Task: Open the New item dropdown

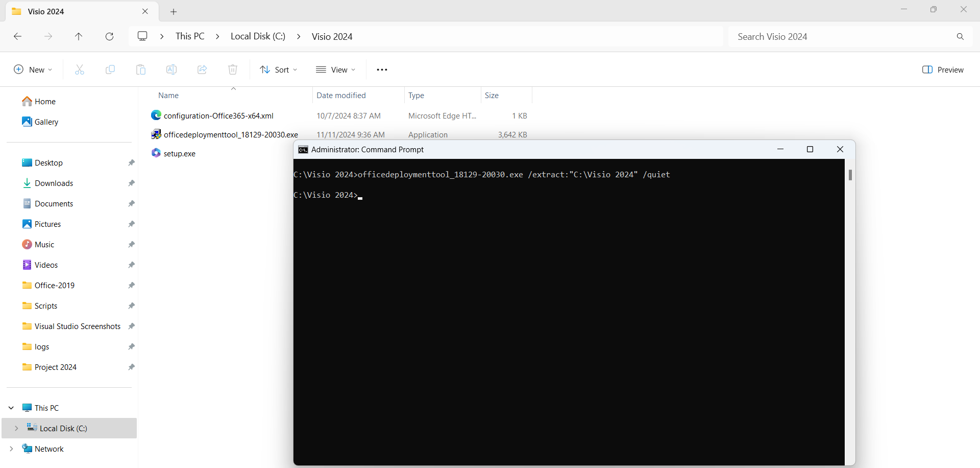Action: point(33,69)
